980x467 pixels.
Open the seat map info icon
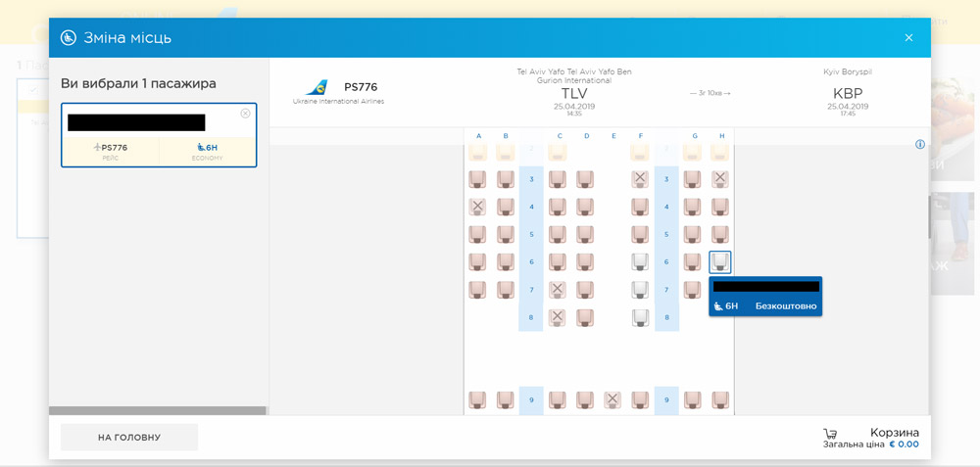(920, 145)
